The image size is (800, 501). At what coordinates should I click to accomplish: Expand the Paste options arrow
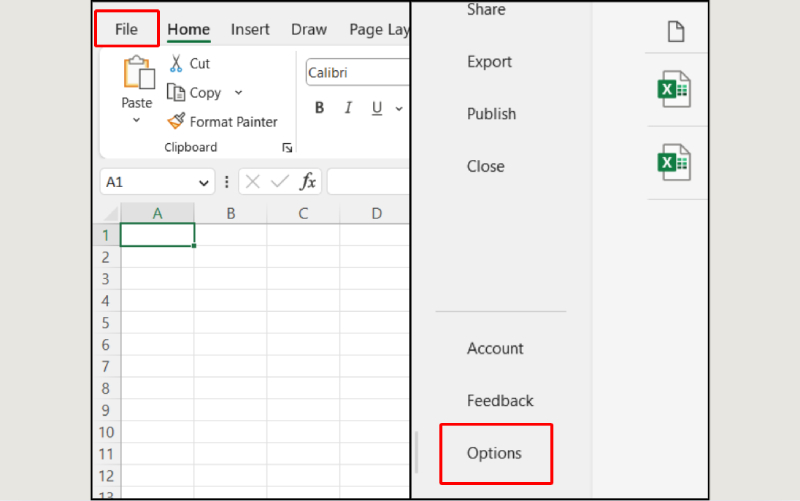(x=136, y=120)
